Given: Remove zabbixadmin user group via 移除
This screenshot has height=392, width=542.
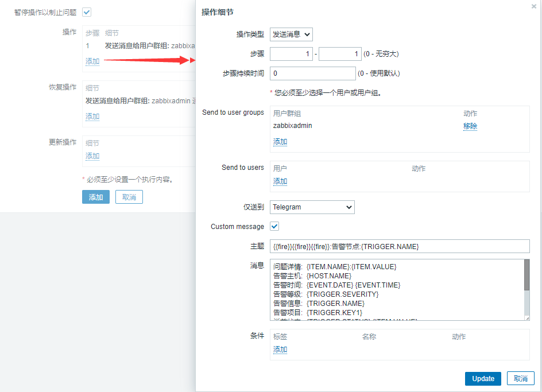Looking at the screenshot, I should [x=470, y=126].
